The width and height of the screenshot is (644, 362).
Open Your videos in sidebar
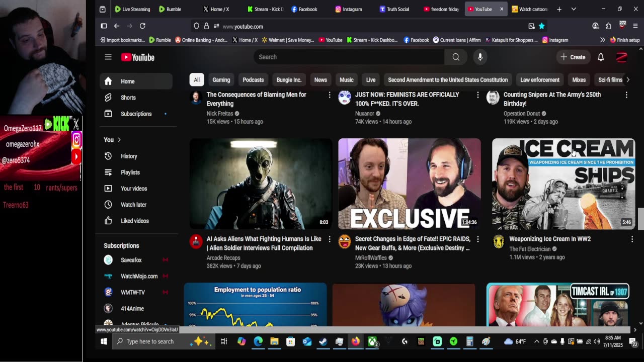(x=136, y=189)
